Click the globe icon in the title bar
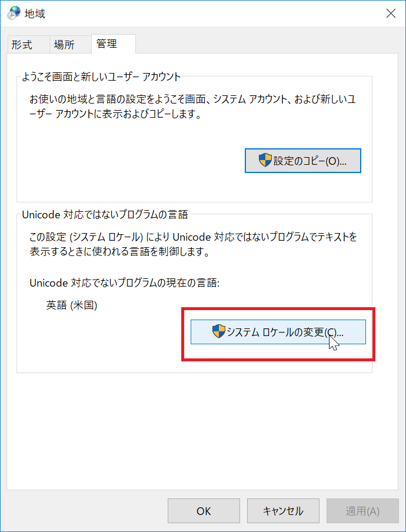This screenshot has height=532, width=406. tap(14, 13)
